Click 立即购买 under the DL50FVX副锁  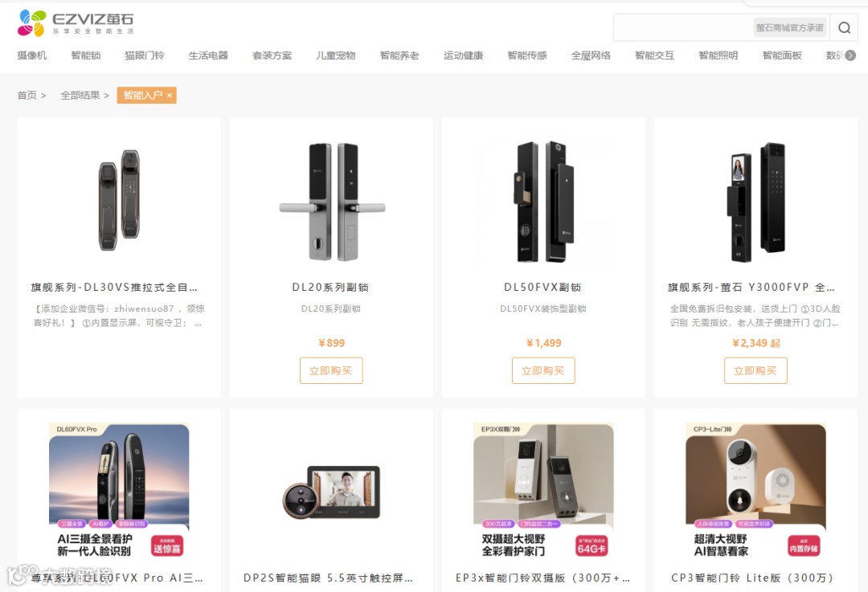click(x=543, y=370)
